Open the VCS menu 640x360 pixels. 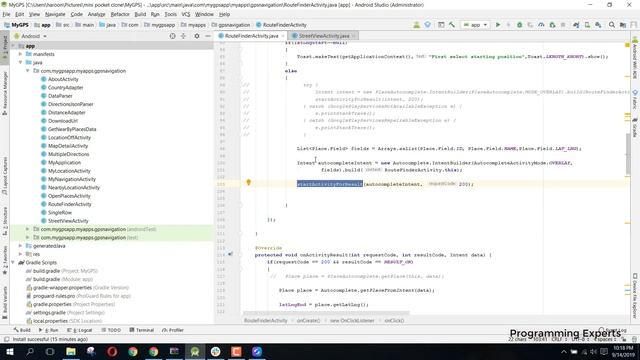[186, 14]
